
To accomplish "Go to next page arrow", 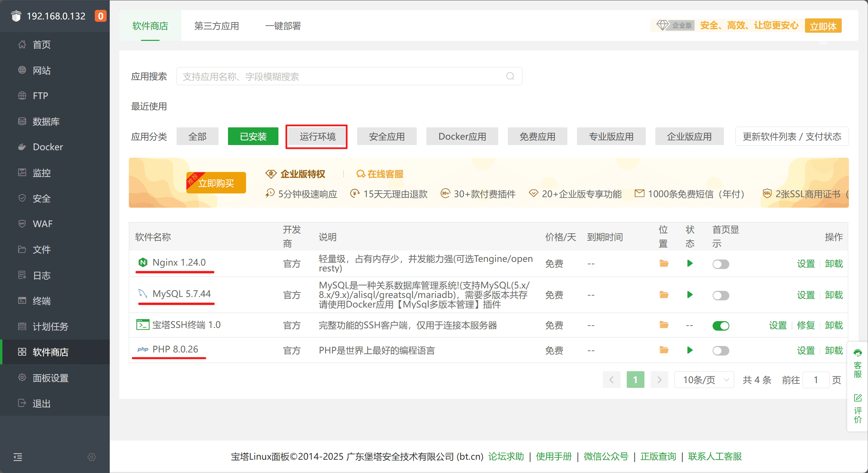I will point(659,380).
